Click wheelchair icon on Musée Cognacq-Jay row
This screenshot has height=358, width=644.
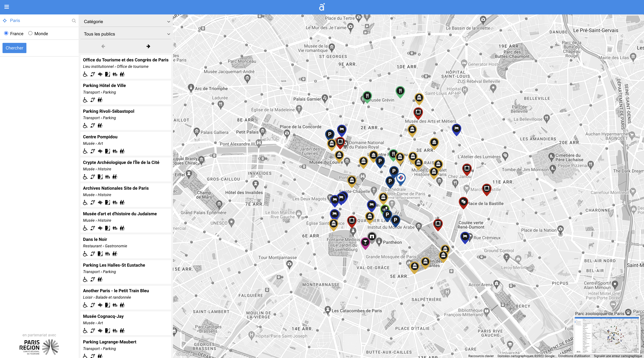pos(85,331)
